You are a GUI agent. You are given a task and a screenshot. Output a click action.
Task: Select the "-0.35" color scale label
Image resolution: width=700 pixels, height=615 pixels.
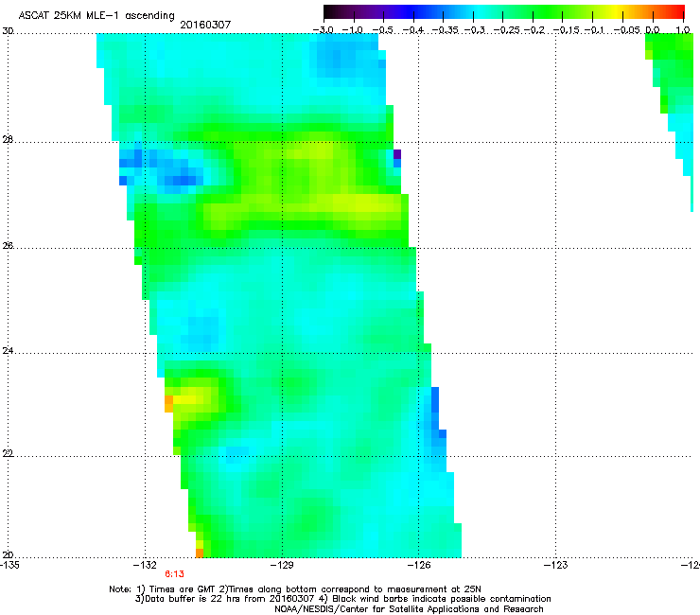click(446, 30)
